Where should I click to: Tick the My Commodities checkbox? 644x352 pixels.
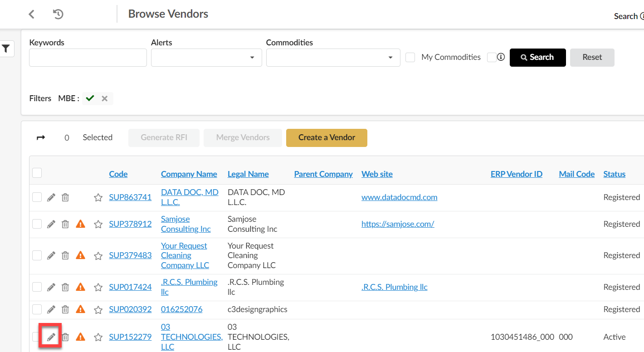click(410, 58)
